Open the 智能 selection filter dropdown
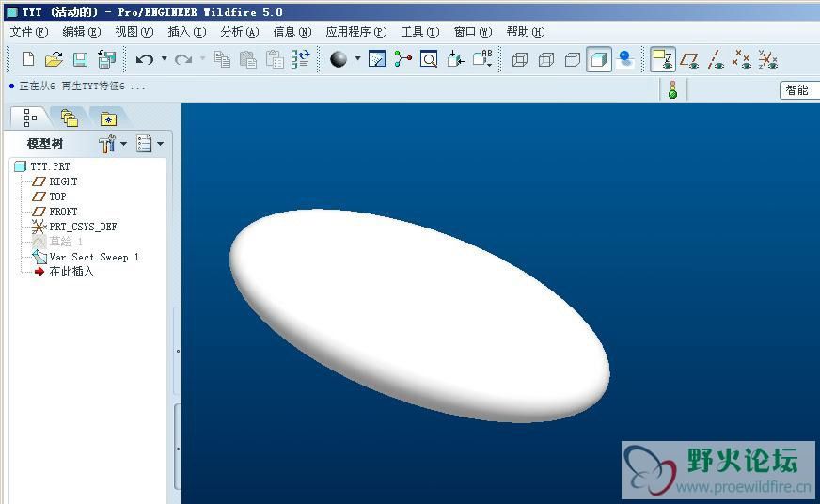 [x=799, y=90]
